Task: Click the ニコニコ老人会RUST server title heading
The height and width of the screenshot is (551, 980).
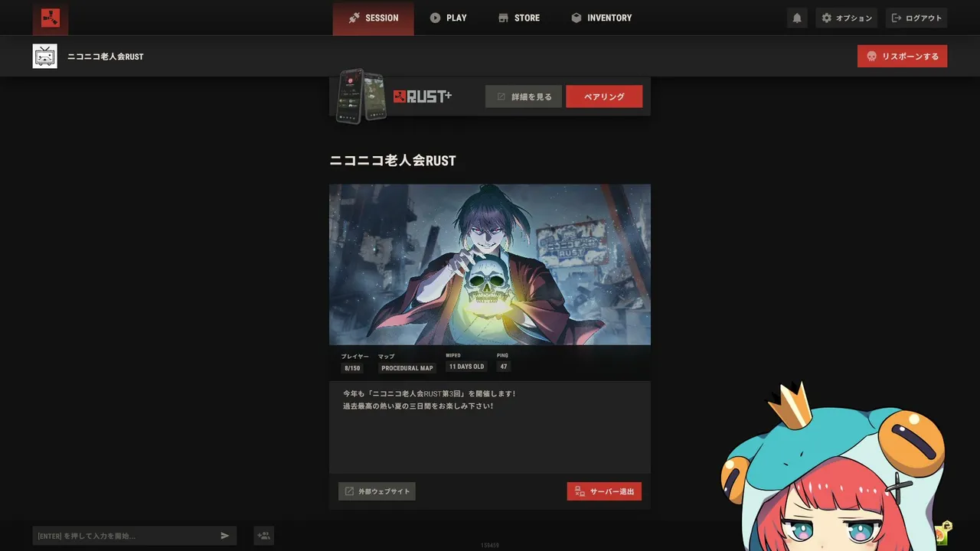Action: coord(393,161)
